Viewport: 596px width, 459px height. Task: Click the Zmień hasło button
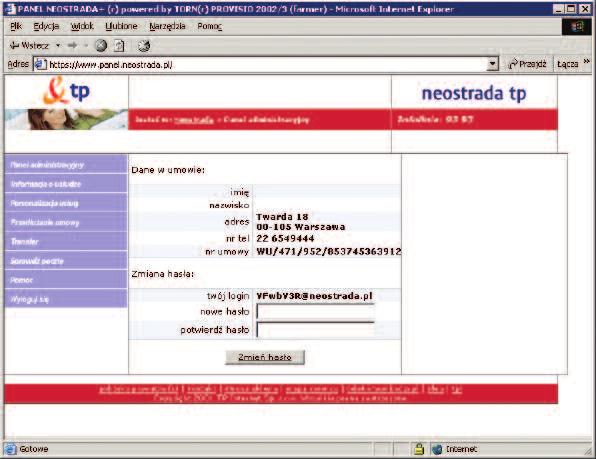(x=265, y=357)
